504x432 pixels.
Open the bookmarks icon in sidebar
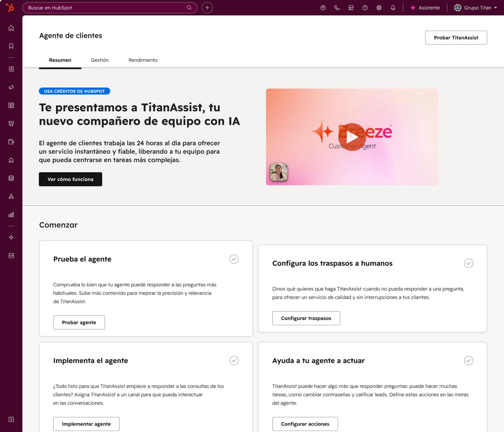click(x=11, y=46)
